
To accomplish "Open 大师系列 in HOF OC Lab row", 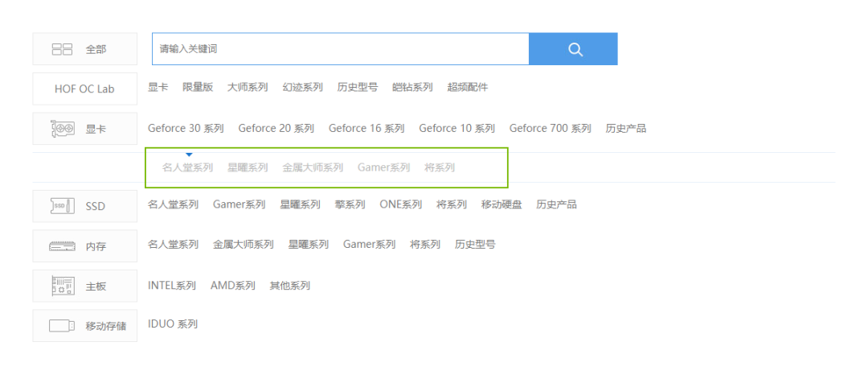I will pyautogui.click(x=248, y=87).
